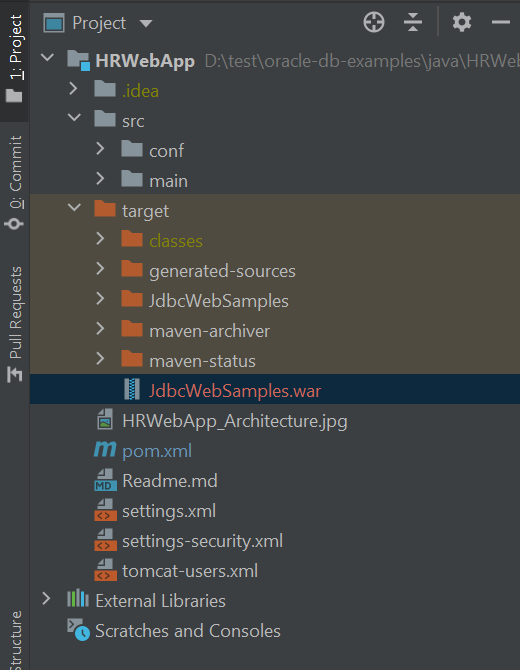Click the Locate/Select Opened File crosshair icon
Image resolution: width=520 pixels, height=670 pixels.
click(374, 22)
